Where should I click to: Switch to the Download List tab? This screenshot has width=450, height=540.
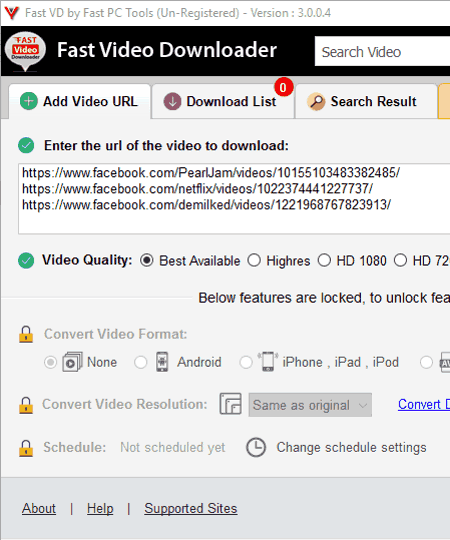pos(223,101)
